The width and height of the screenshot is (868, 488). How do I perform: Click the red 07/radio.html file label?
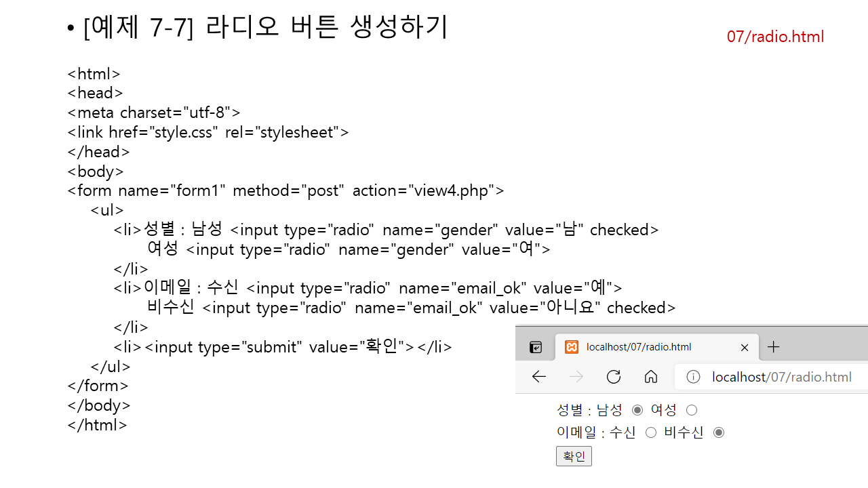coord(775,37)
